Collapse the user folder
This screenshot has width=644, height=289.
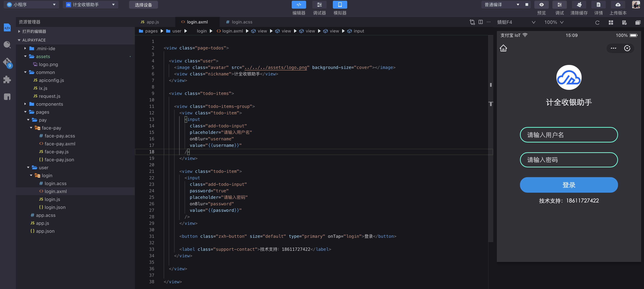click(x=43, y=167)
